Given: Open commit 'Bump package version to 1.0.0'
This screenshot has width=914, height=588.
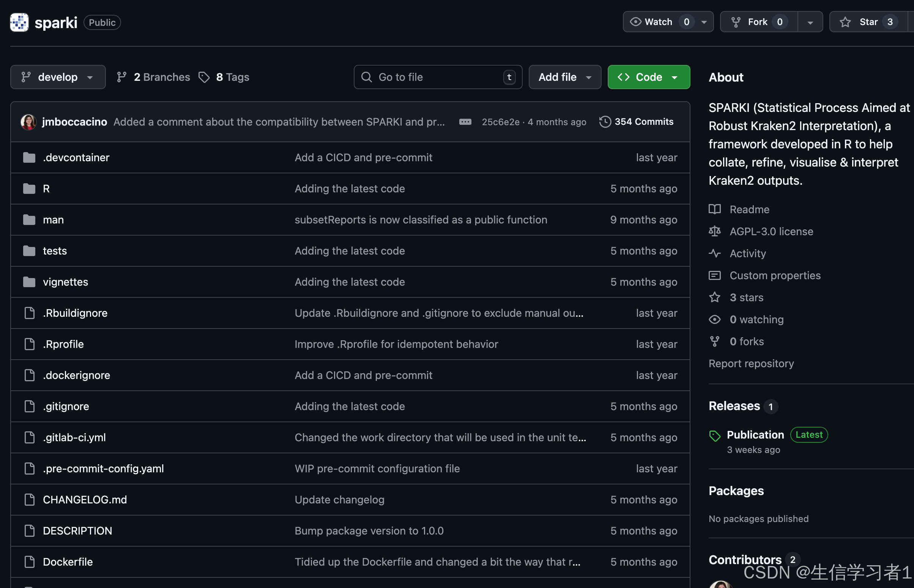Looking at the screenshot, I should (x=369, y=531).
